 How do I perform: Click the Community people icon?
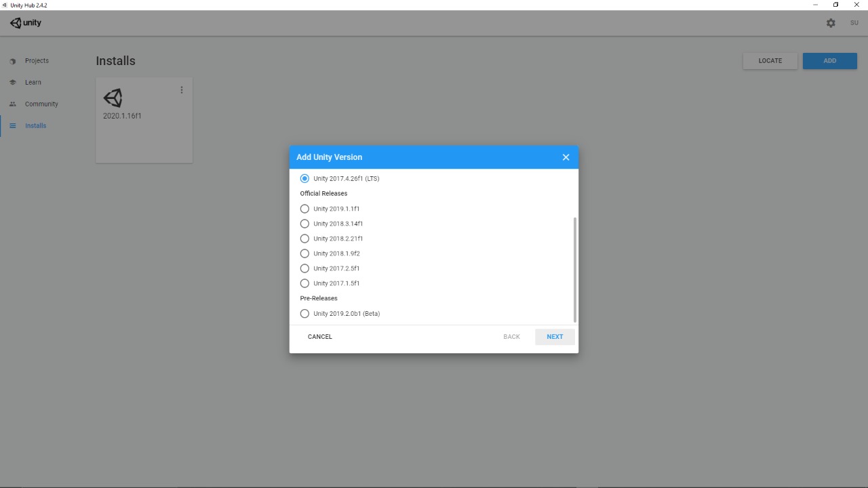coord(12,104)
